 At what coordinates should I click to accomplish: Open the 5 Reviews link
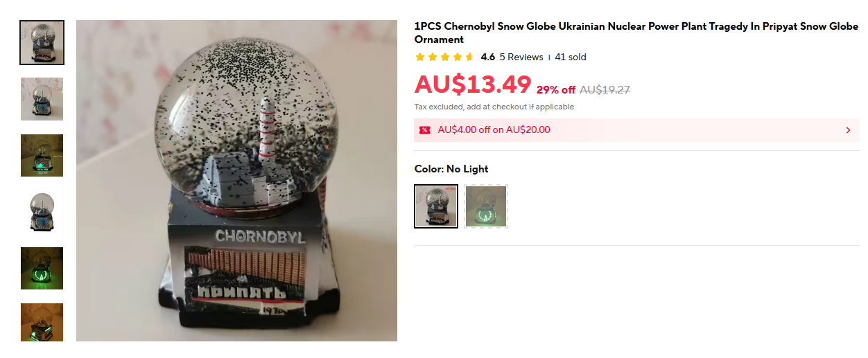point(521,57)
